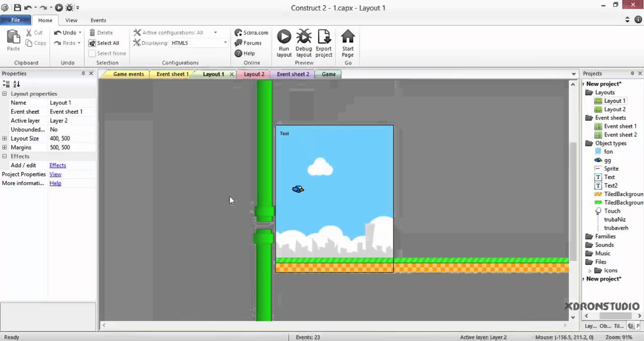Viewport: 644px width, 341px height.
Task: Collapse the Effects section
Action: coord(5,156)
